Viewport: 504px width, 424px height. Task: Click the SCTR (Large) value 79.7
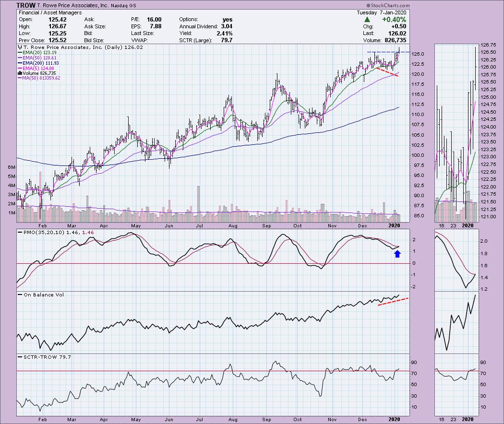pyautogui.click(x=227, y=40)
